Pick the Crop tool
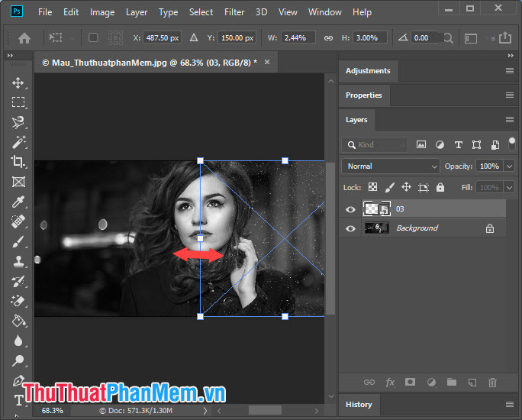 tap(18, 162)
